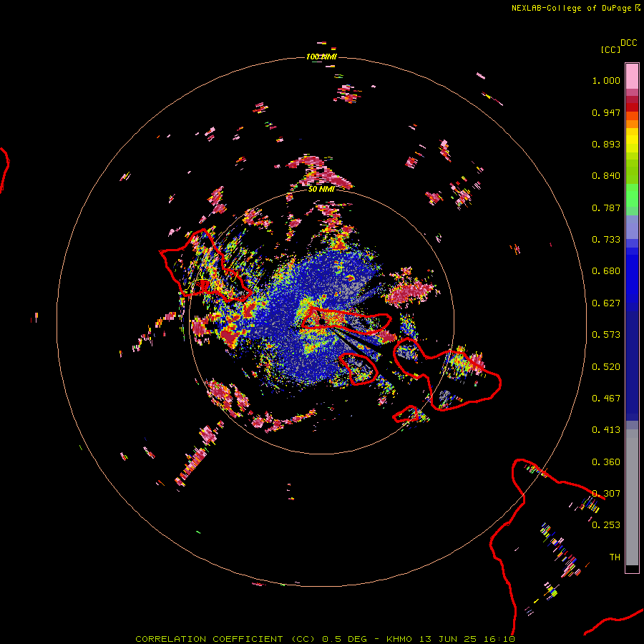Screen dimensions: 644x644
Task: Click the 0.360 scale value
Action: [x=606, y=462]
